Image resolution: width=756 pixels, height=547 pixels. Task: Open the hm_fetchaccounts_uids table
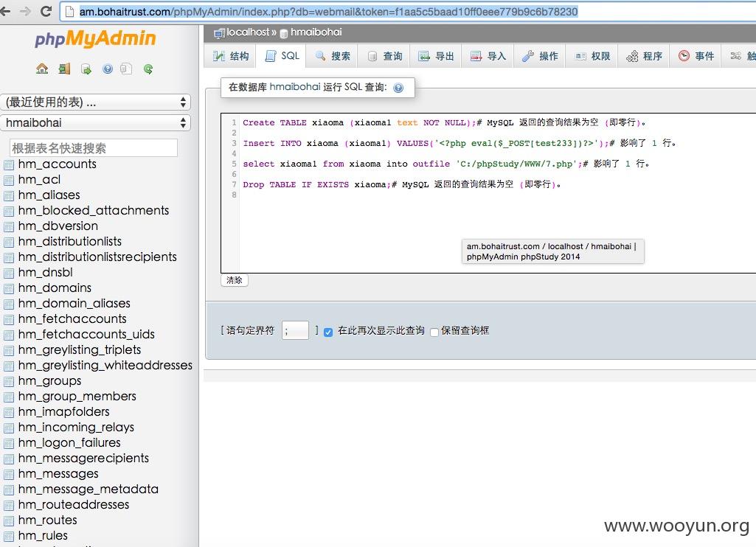coord(86,334)
